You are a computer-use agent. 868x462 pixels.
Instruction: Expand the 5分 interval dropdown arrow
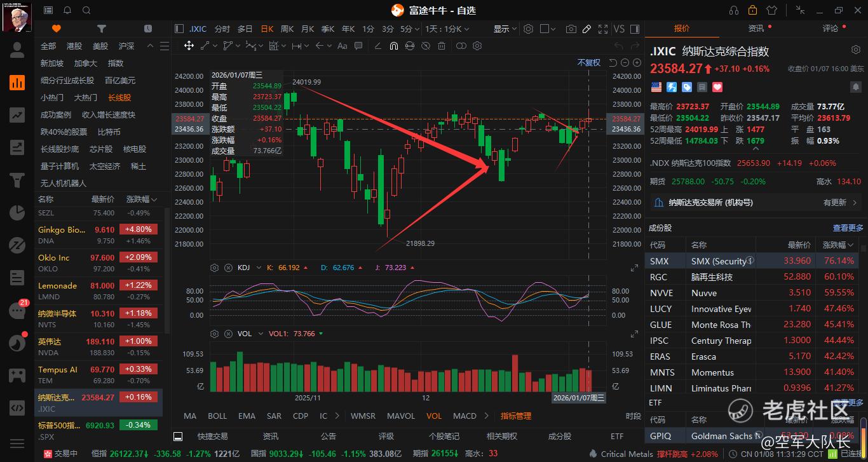point(417,29)
